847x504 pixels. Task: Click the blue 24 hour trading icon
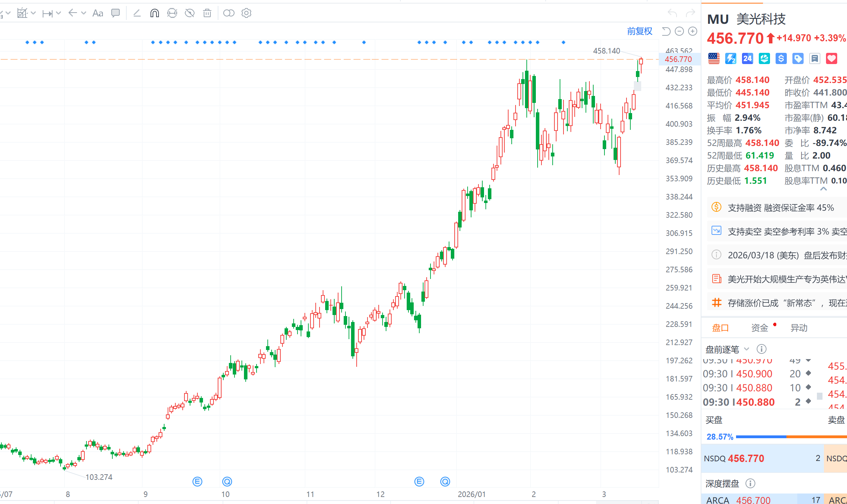(x=747, y=58)
